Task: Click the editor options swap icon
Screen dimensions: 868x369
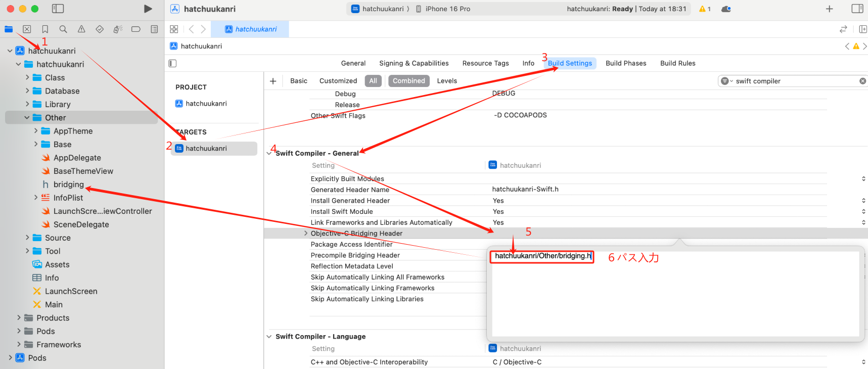Action: tap(843, 29)
